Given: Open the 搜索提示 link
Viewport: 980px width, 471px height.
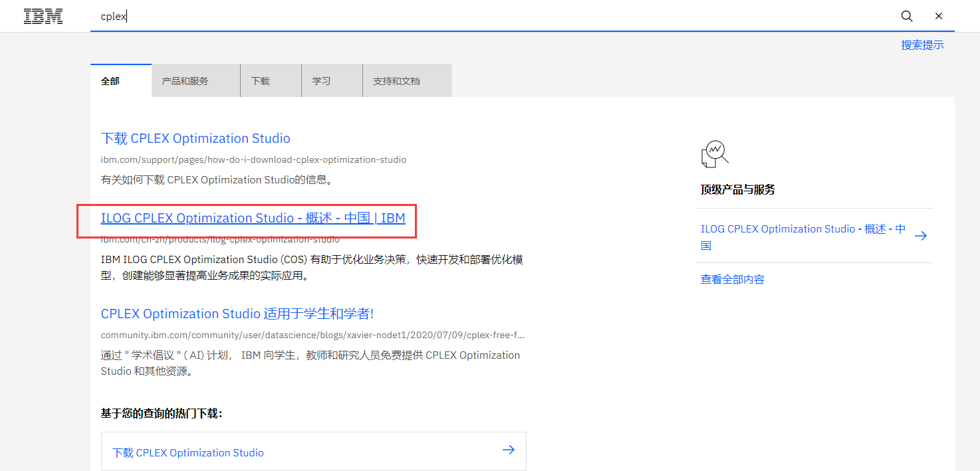Looking at the screenshot, I should 922,44.
